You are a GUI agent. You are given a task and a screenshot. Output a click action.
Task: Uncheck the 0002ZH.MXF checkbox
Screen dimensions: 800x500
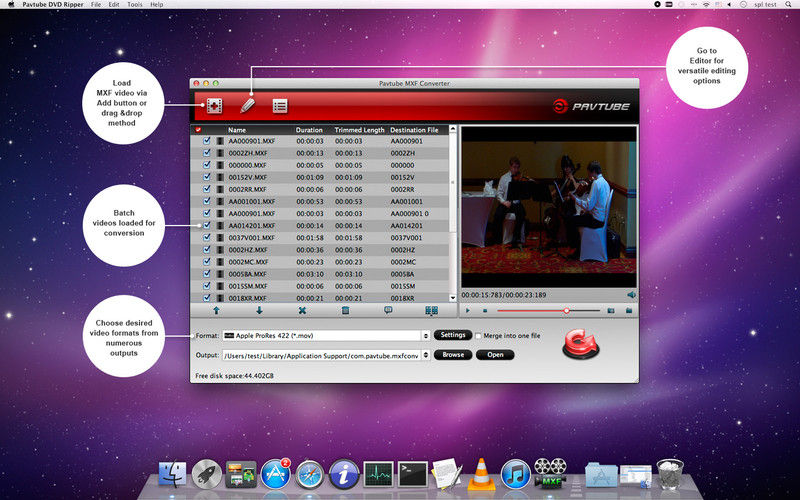(207, 153)
